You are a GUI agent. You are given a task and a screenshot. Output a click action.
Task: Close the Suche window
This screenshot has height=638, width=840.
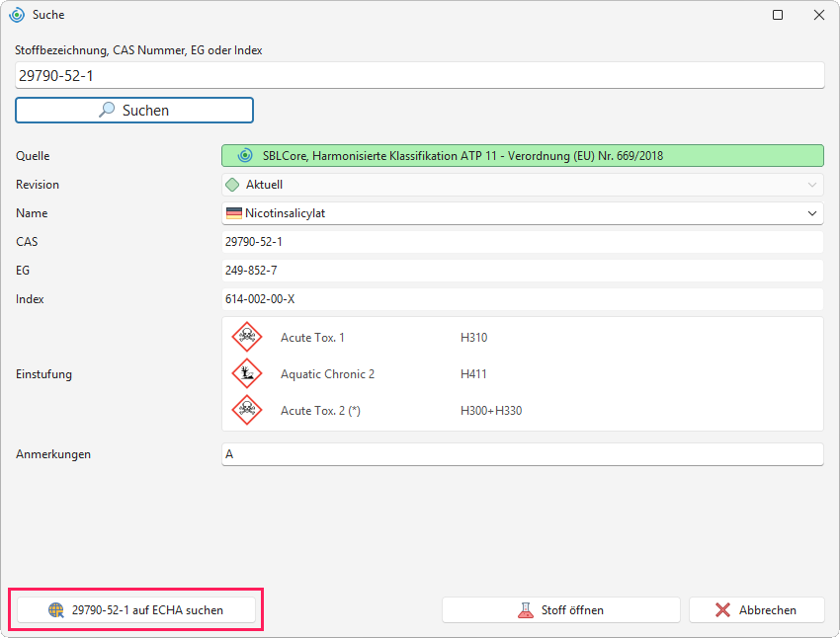point(819,15)
